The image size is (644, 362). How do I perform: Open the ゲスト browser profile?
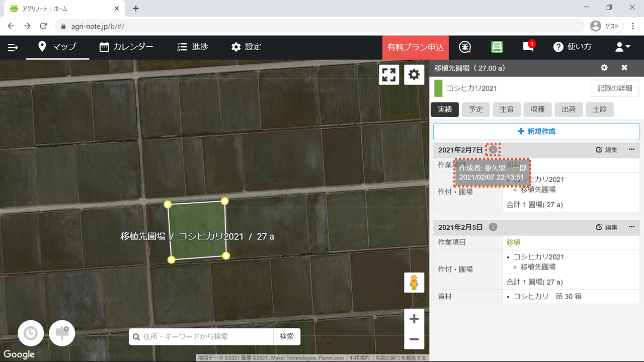[x=606, y=26]
